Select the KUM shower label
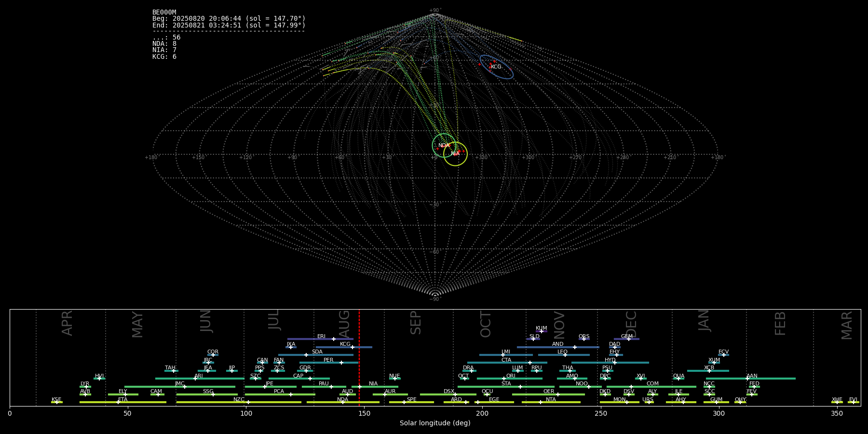 (x=542, y=328)
